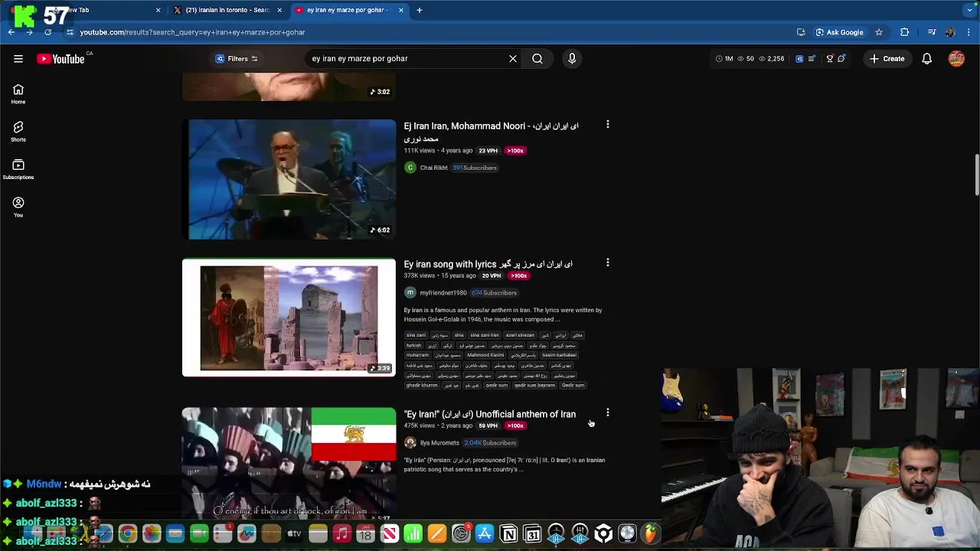Click the myfriendnet1980 channel avatar
This screenshot has height=551, width=980.
[410, 292]
